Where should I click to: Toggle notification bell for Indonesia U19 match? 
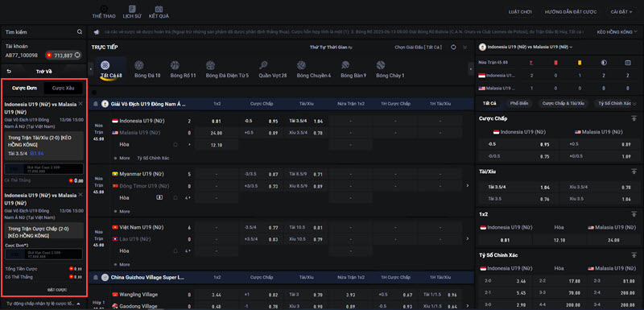tap(175, 144)
